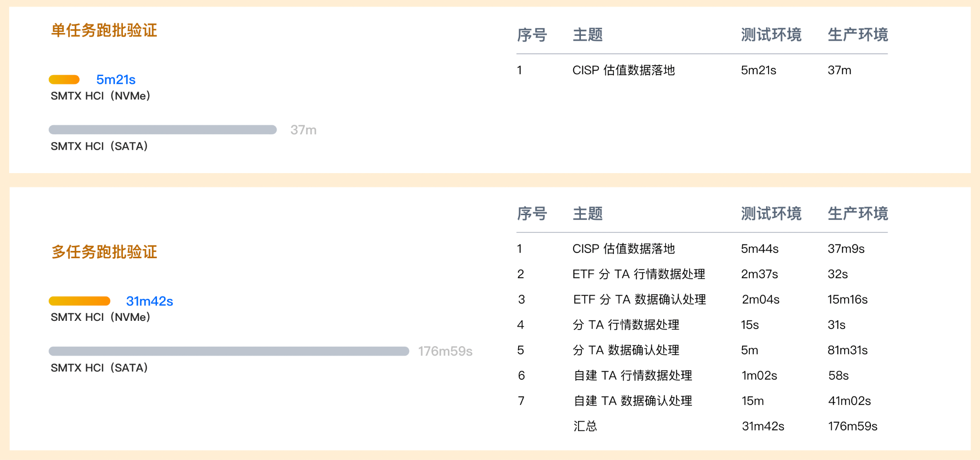Screen dimensions: 980x460
Task: Click the 5m44s test environment value
Action: [759, 249]
